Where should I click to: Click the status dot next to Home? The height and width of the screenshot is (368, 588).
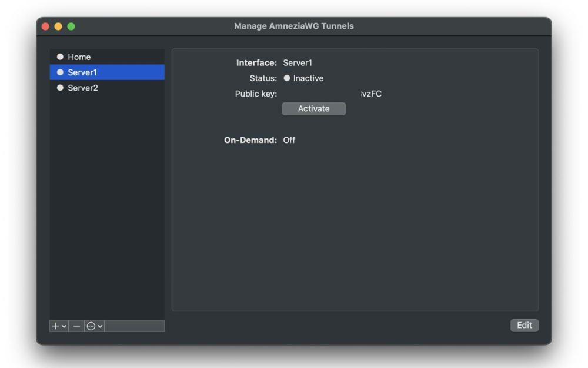60,57
